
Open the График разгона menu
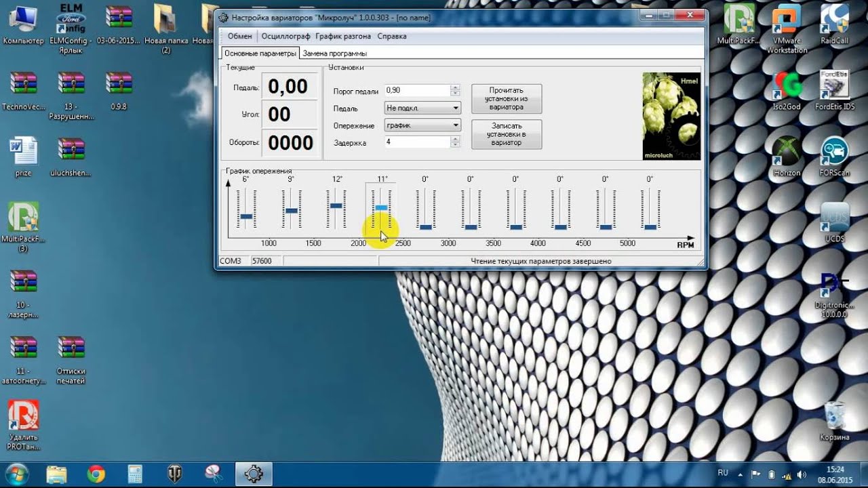[344, 37]
